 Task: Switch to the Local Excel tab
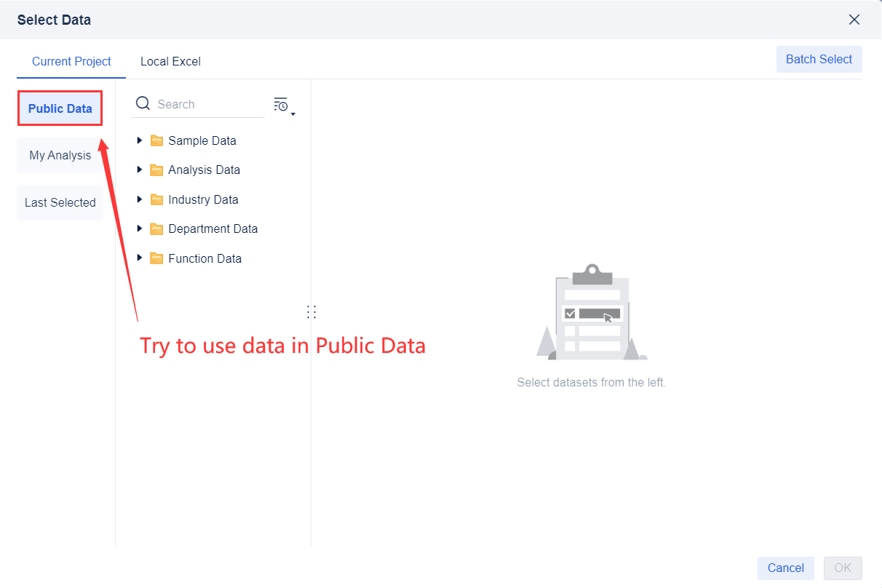[x=170, y=61]
